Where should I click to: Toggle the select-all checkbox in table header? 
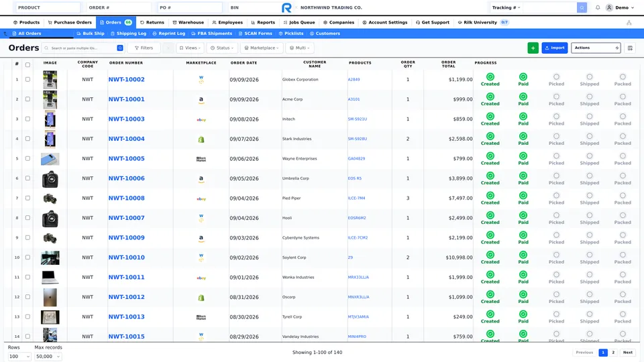click(x=28, y=65)
